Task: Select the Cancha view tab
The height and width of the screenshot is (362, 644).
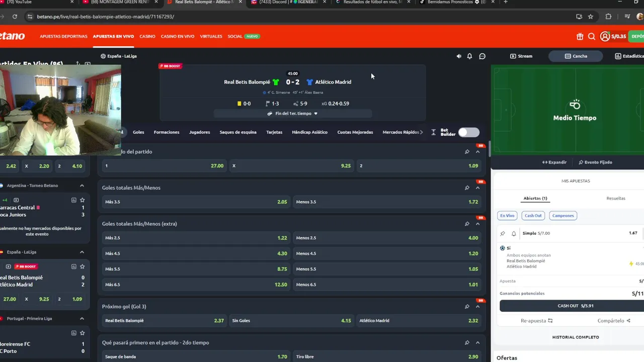Action: coord(576,56)
